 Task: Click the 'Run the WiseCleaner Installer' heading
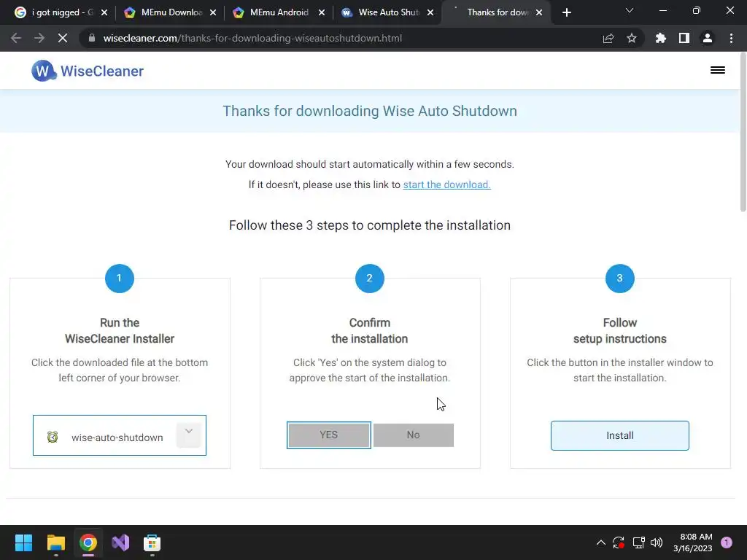click(120, 330)
